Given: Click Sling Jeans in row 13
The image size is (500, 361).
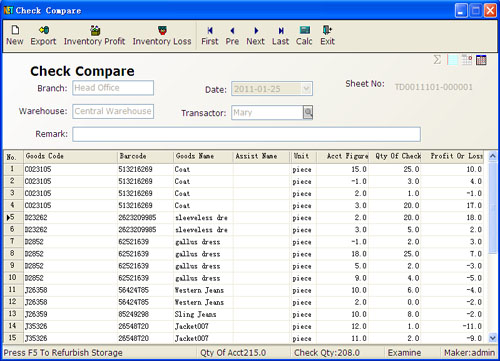Looking at the screenshot, I should [x=196, y=314].
